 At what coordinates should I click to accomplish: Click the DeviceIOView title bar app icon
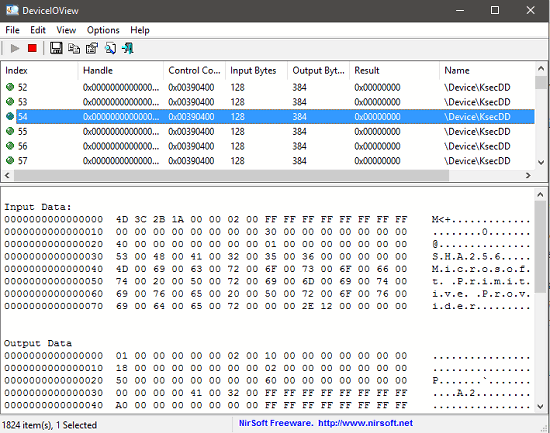[x=12, y=10]
